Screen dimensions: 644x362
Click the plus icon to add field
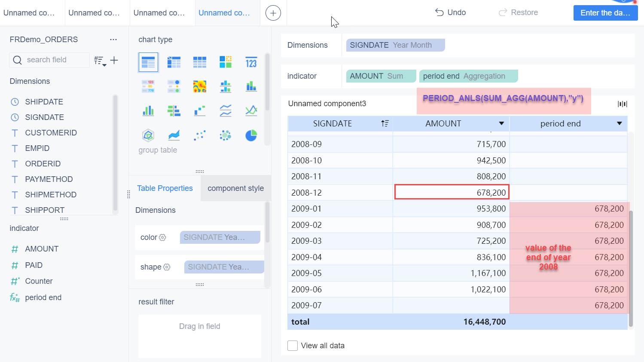(114, 60)
